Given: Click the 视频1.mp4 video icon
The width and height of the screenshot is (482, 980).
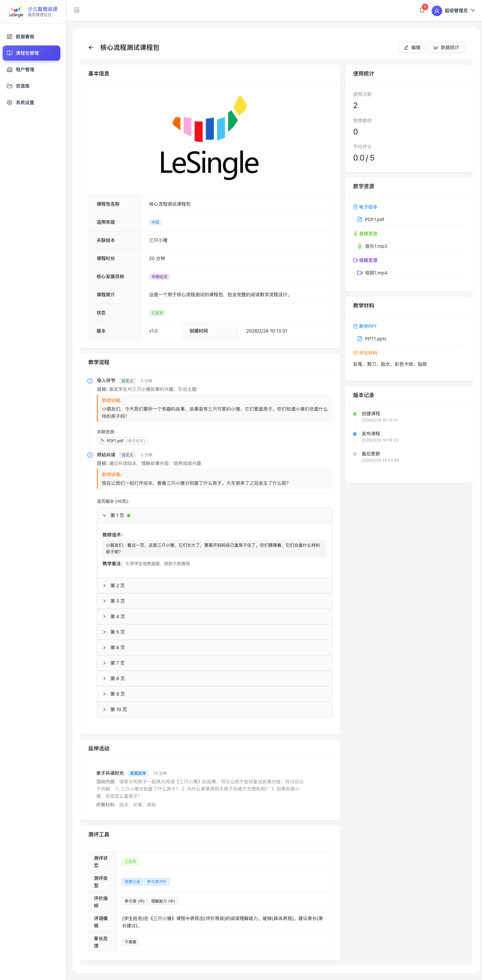Looking at the screenshot, I should pyautogui.click(x=359, y=273).
